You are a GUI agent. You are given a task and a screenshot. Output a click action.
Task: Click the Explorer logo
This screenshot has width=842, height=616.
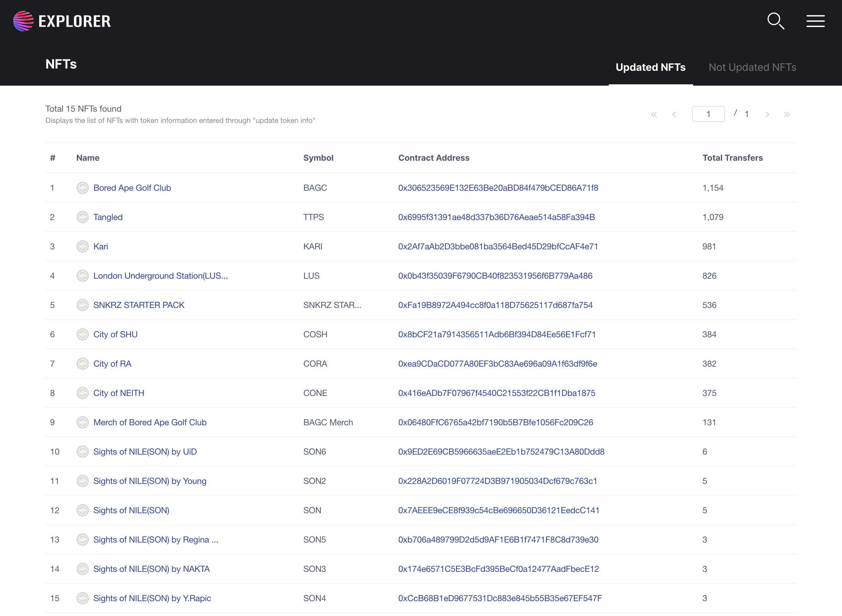[x=62, y=21]
